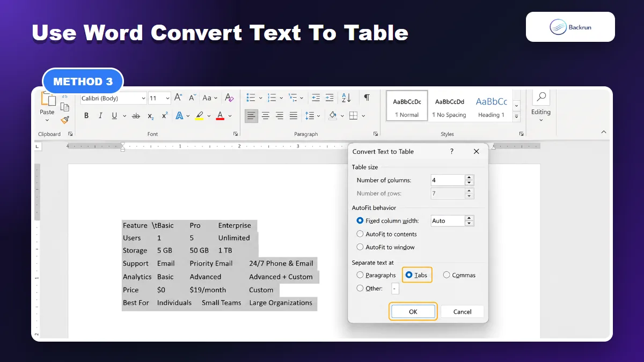Viewport: 644px width, 362px height.
Task: Increase paragraph indent
Action: [x=330, y=98]
